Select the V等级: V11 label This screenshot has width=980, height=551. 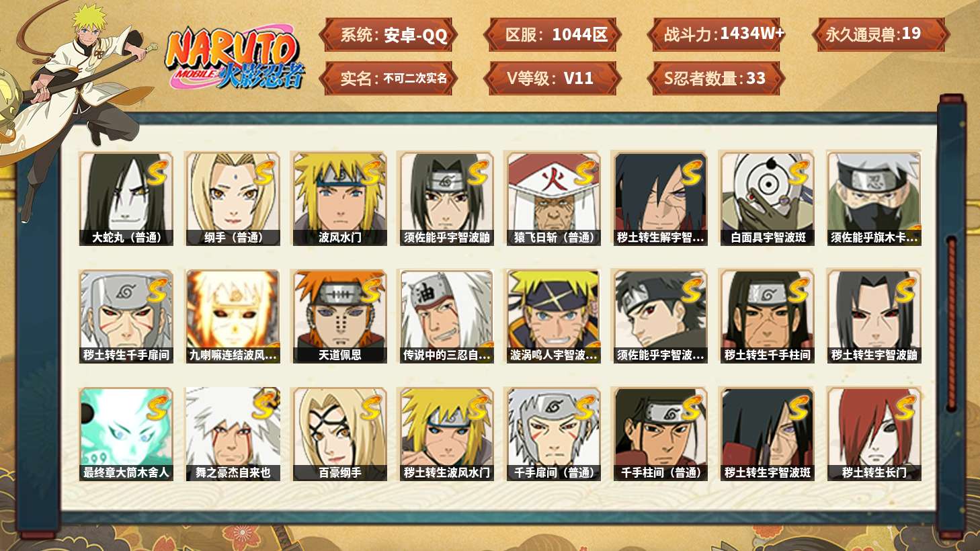(552, 78)
